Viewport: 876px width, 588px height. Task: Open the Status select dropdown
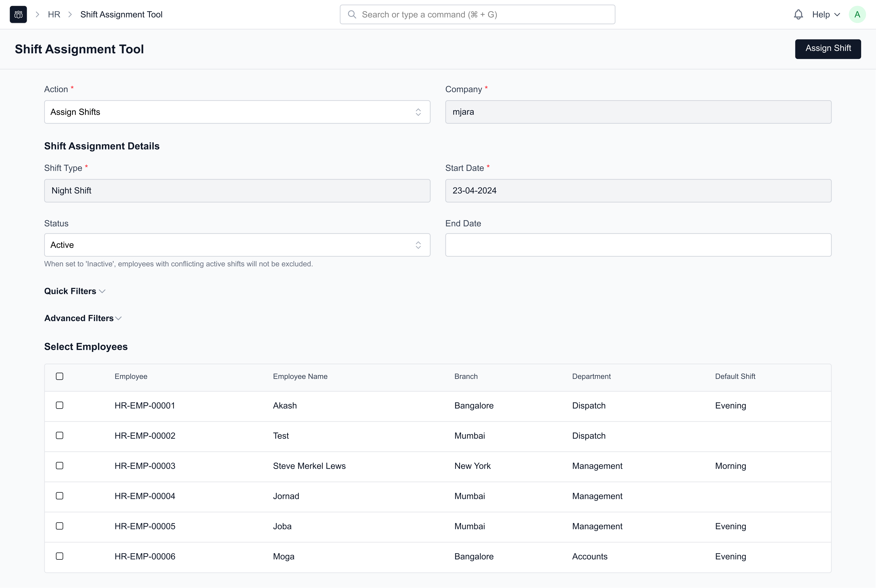point(237,245)
